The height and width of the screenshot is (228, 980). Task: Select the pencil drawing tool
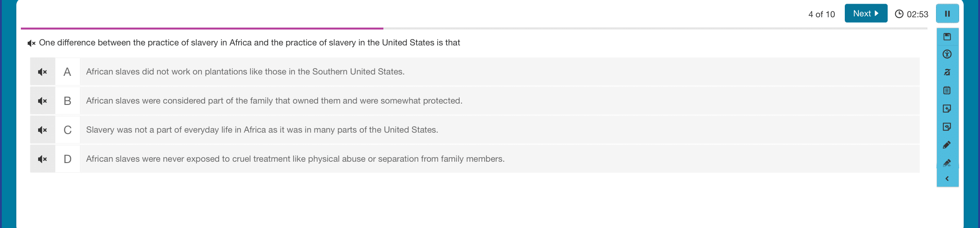pyautogui.click(x=947, y=145)
